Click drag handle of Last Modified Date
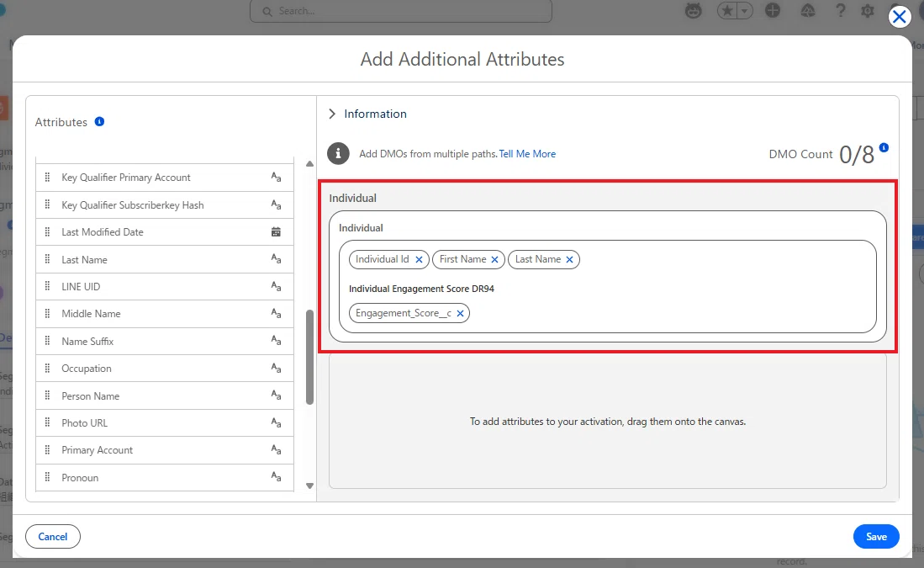924x568 pixels. pos(48,231)
